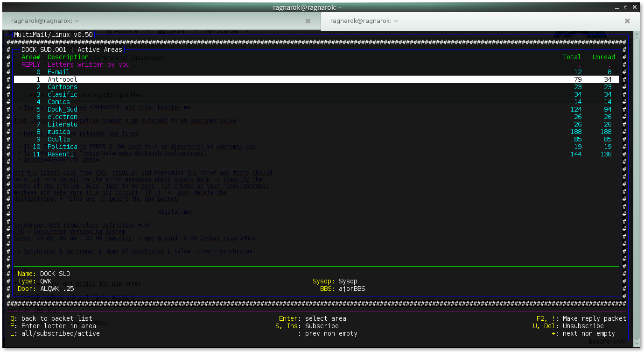
Task: Select area 6 electron
Action: pos(316,117)
